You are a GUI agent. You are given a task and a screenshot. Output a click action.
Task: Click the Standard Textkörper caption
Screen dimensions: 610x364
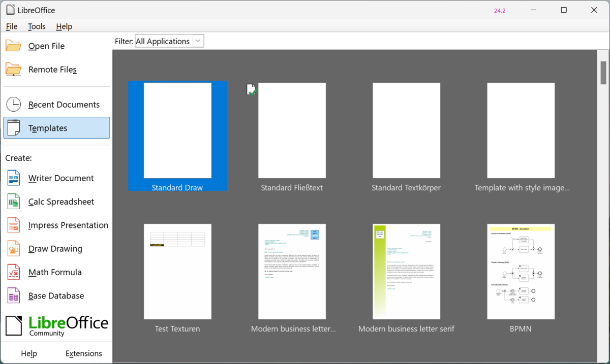[406, 188]
